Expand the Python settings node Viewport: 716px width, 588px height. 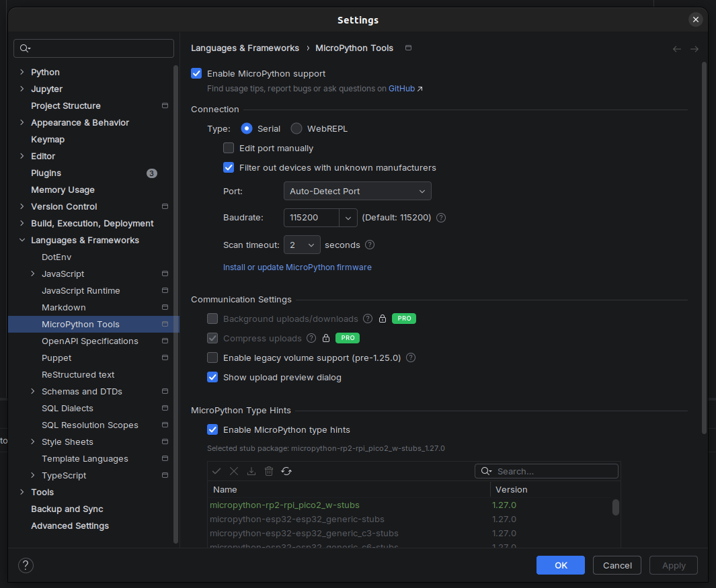[x=22, y=72]
